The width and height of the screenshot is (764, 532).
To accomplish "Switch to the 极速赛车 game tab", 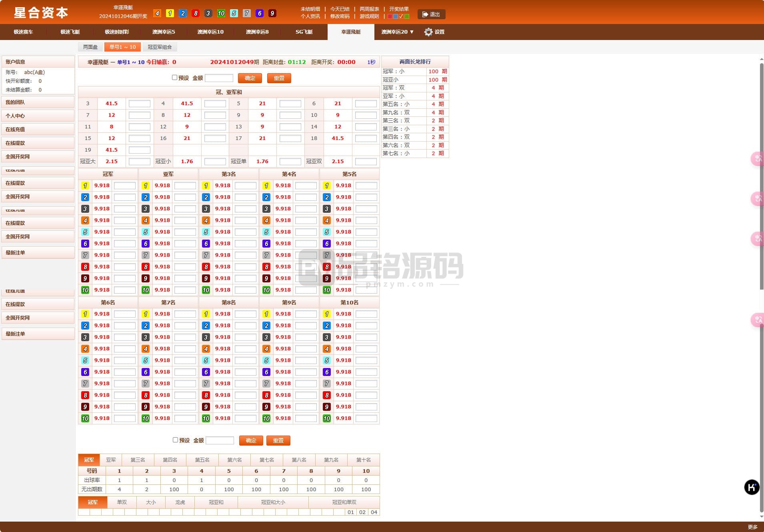I will click(23, 32).
